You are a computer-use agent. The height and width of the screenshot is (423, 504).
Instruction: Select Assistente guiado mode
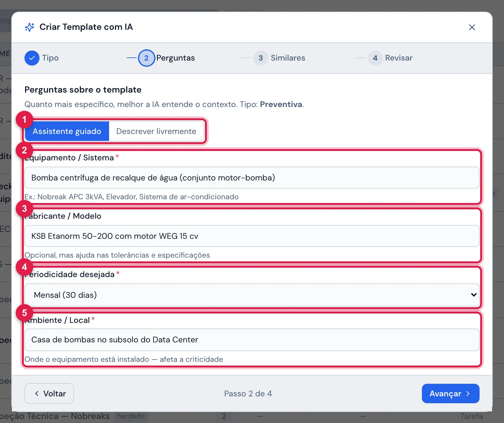coord(67,131)
